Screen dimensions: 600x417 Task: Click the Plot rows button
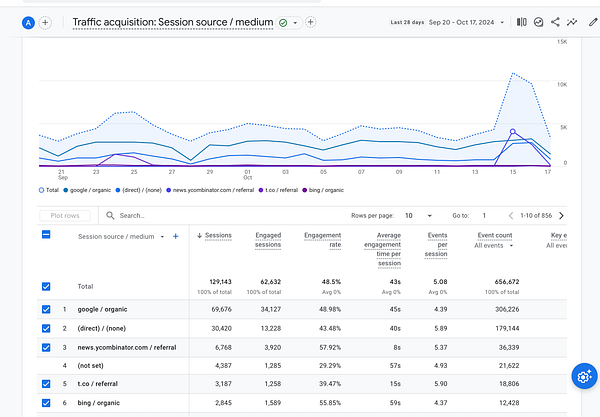point(67,215)
